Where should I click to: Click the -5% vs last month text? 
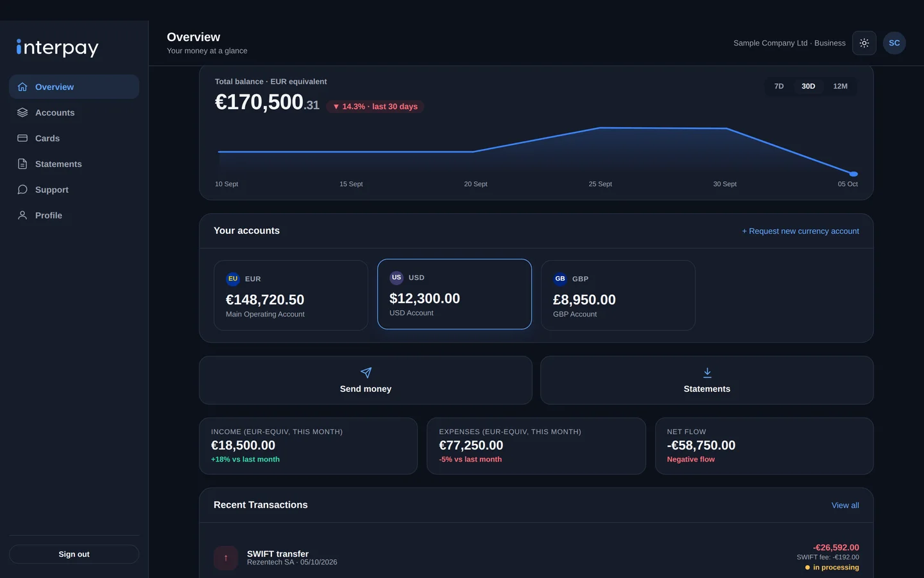tap(470, 459)
